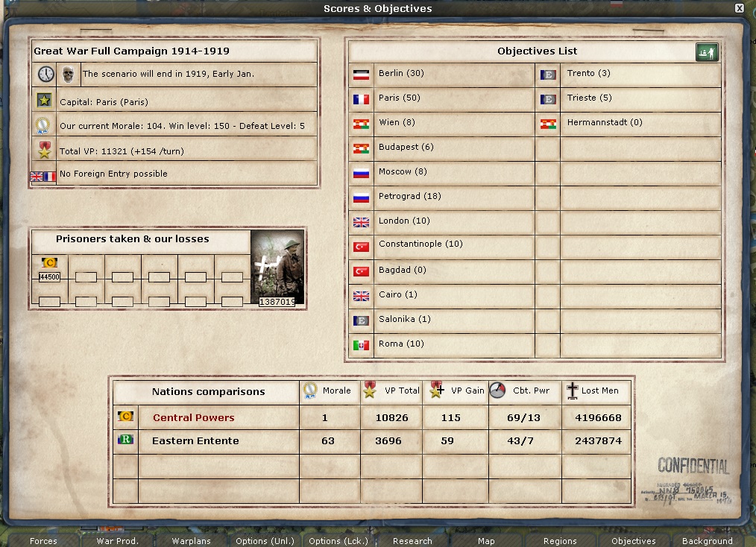Click the Lost Men cross icon
This screenshot has height=547, width=756.
pos(572,391)
